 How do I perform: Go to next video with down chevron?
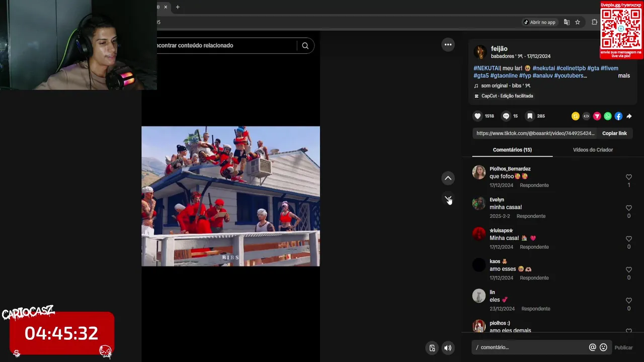pyautogui.click(x=448, y=199)
